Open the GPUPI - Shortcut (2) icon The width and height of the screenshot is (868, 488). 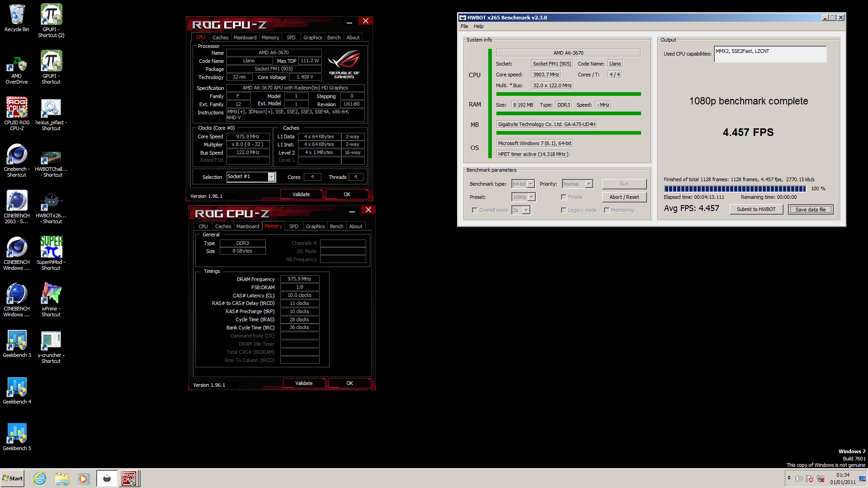click(x=51, y=20)
